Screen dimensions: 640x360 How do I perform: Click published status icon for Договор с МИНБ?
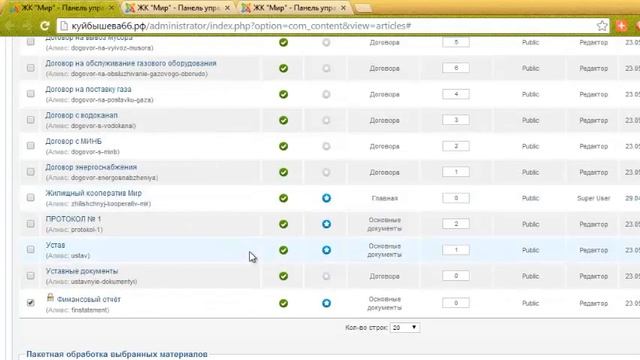[x=283, y=146]
